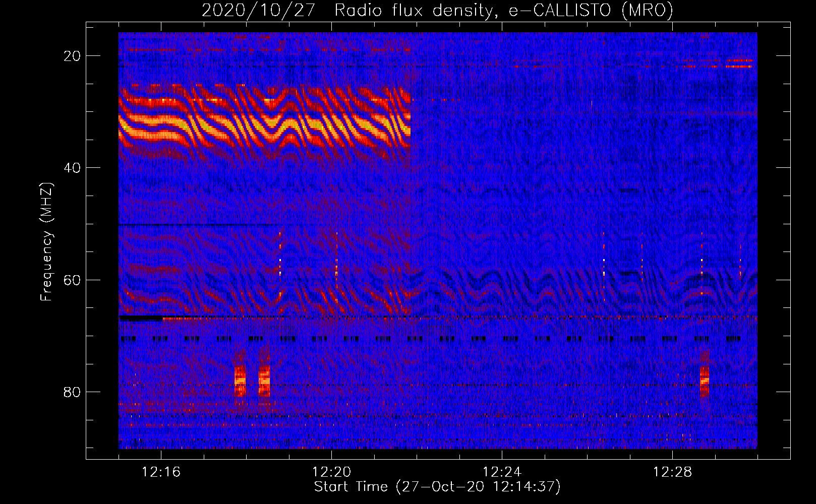Click the 40 frequency tick label
Screen dimensions: 816x504
(x=73, y=168)
